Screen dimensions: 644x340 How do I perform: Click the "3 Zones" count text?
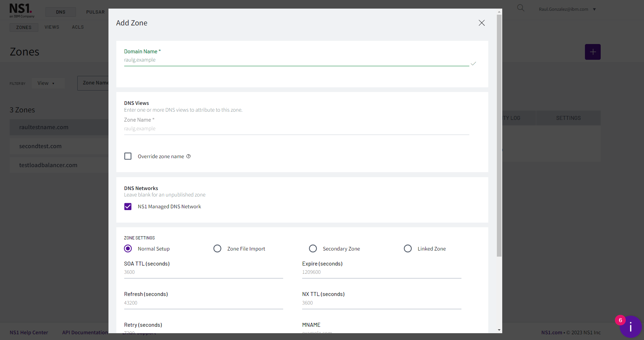(22, 110)
